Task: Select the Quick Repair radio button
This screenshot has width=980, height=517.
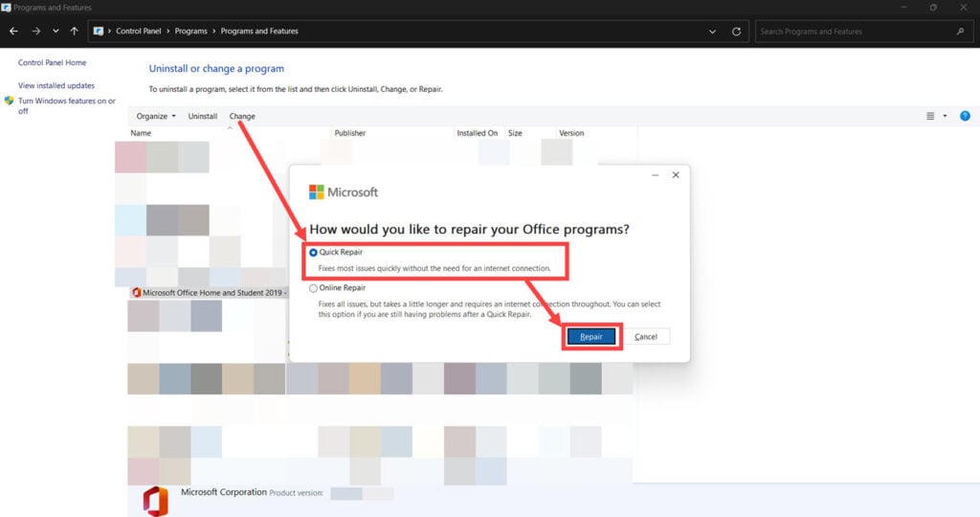Action: (x=313, y=253)
